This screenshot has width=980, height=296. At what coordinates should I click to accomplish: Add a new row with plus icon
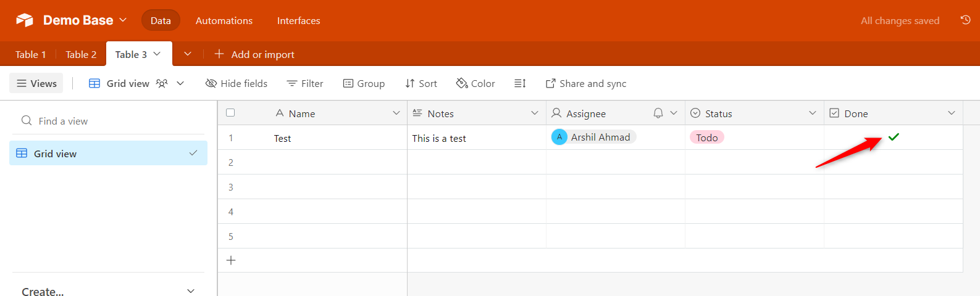pyautogui.click(x=231, y=260)
